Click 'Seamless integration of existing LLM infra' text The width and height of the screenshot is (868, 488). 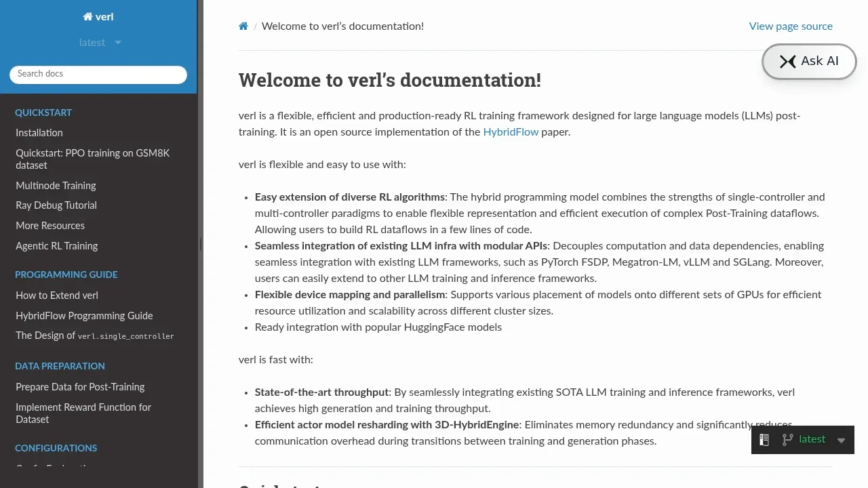pyautogui.click(x=401, y=246)
